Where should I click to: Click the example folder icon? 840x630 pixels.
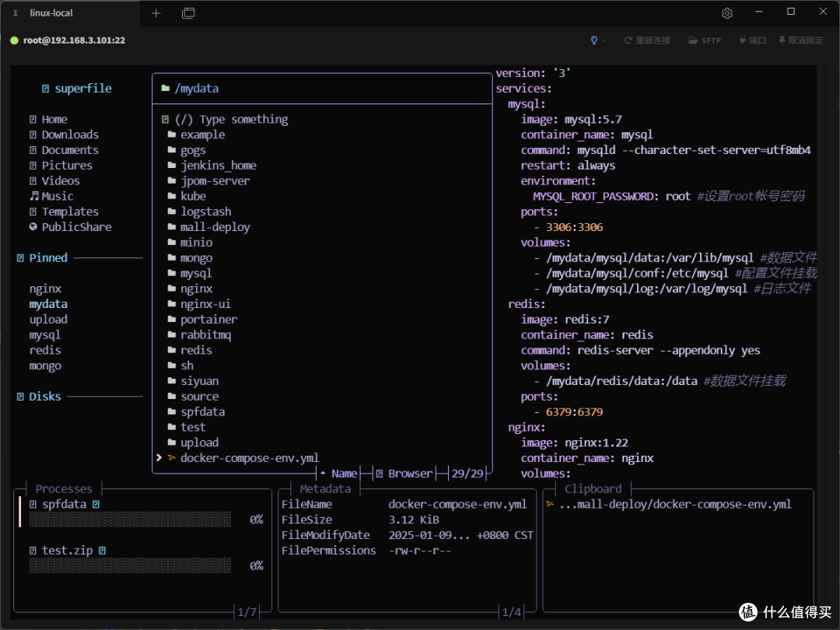click(x=171, y=135)
